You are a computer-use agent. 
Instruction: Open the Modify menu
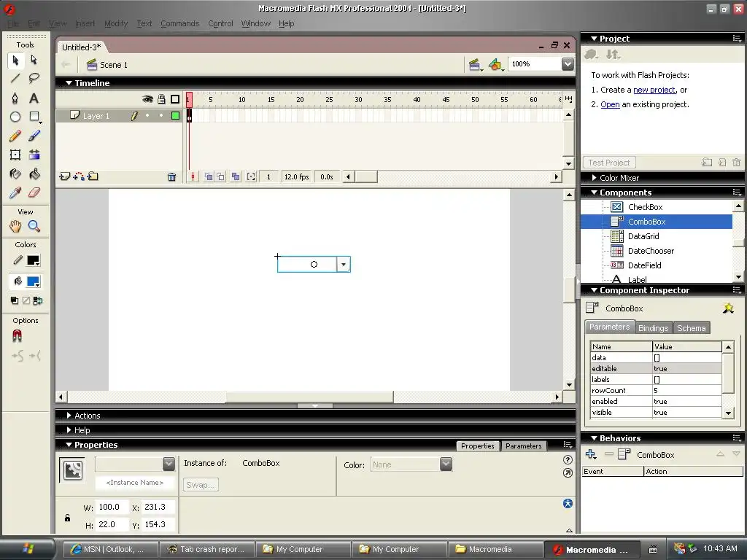[116, 23]
